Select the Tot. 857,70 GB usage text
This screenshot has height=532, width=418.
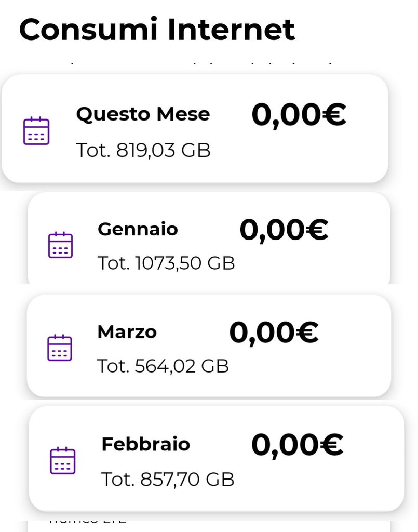[x=167, y=478]
